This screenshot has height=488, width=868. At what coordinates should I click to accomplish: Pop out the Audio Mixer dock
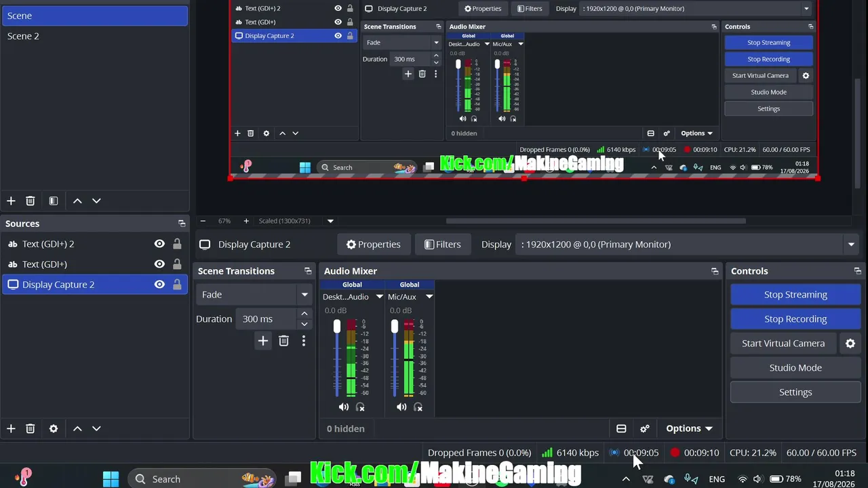[x=715, y=271]
